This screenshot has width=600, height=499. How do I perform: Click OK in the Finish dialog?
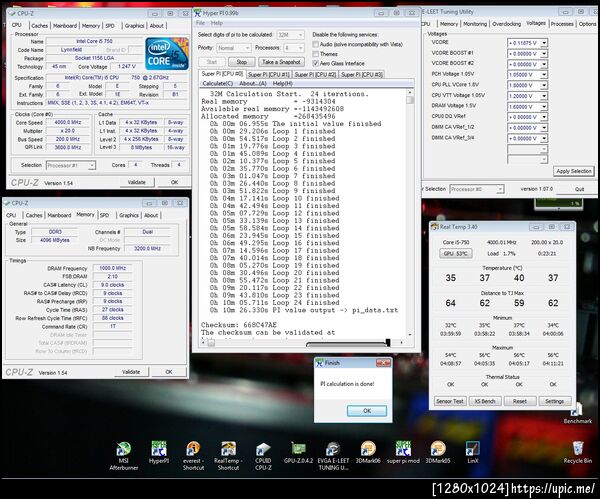[x=367, y=411]
